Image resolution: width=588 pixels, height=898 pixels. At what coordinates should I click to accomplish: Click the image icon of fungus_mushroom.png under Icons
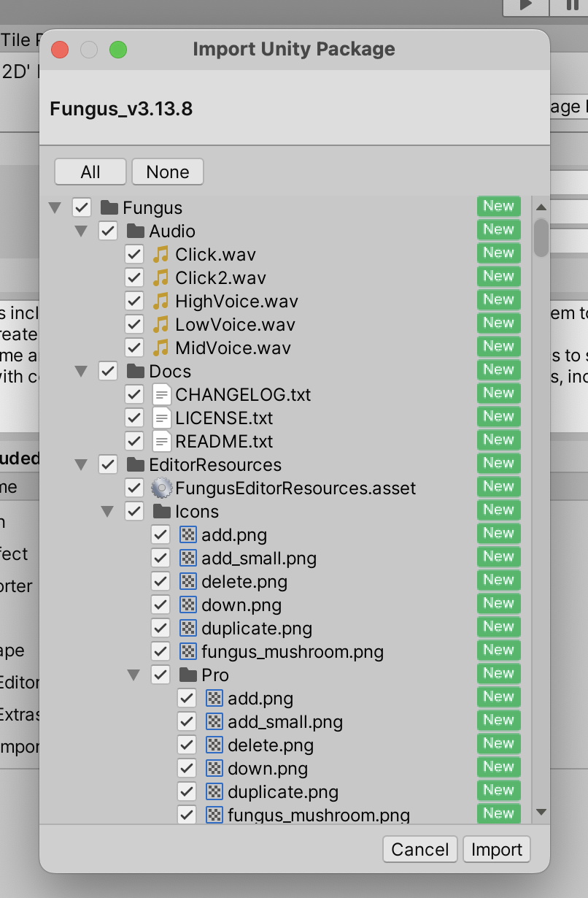[187, 652]
